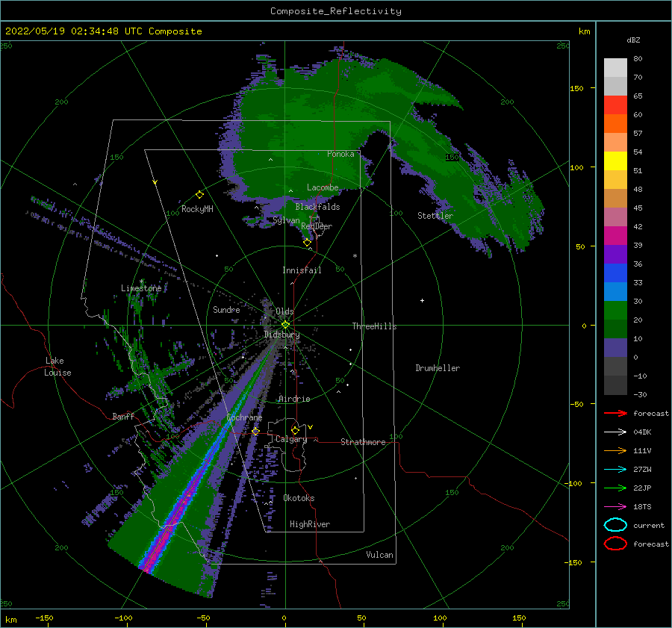Image resolution: width=672 pixels, height=628 pixels.
Task: Click the red forecast arrow in legend
Action: pyautogui.click(x=615, y=413)
